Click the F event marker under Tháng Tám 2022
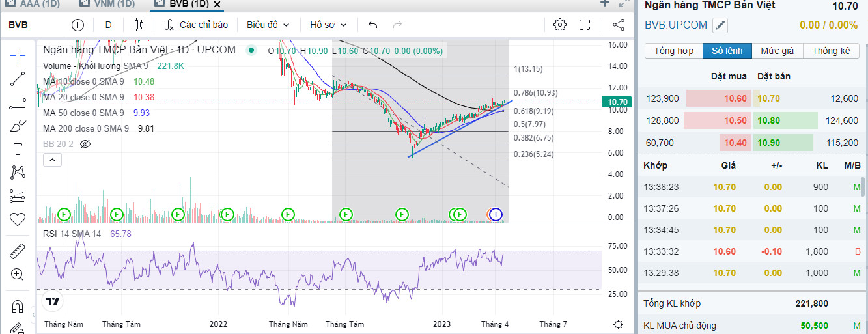This screenshot has height=334, width=868. (x=345, y=214)
